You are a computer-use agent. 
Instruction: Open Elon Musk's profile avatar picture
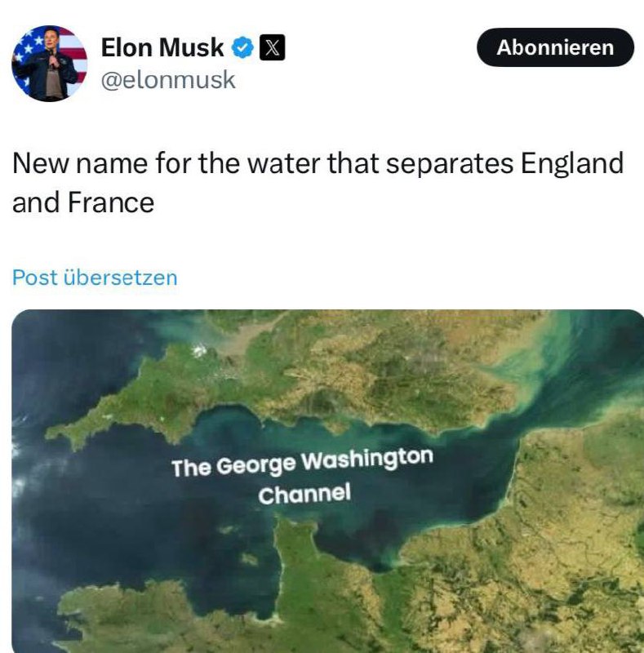[x=50, y=64]
